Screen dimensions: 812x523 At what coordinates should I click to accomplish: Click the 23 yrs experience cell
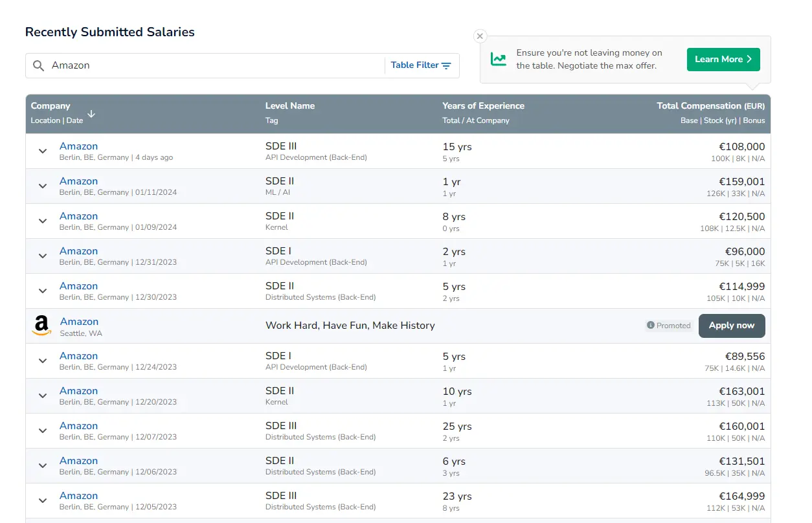tap(457, 496)
